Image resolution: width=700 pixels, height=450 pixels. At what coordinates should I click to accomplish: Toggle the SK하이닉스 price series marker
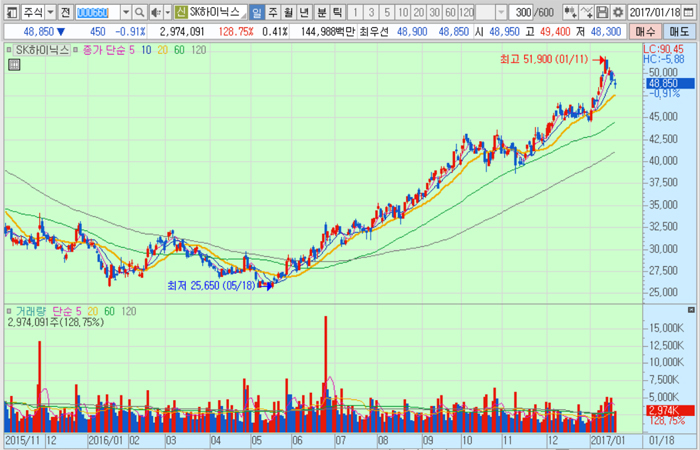pyautogui.click(x=9, y=49)
